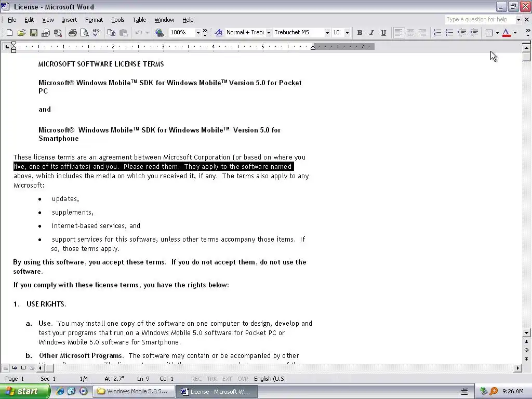Switch to Windows Mobile 5.0 taskbar window

click(x=134, y=391)
